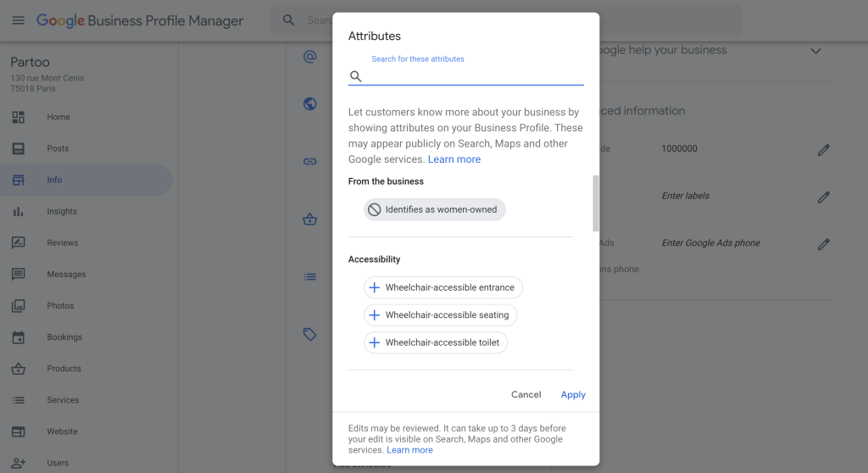Click the Info storefront icon
The height and width of the screenshot is (473, 868).
[x=19, y=180]
